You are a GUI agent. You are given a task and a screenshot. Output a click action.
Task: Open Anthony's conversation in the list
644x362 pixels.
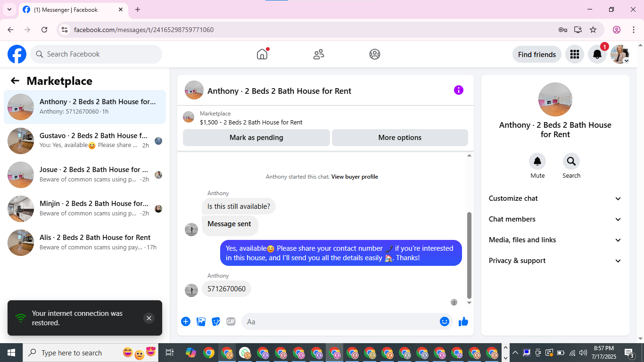pos(85,107)
